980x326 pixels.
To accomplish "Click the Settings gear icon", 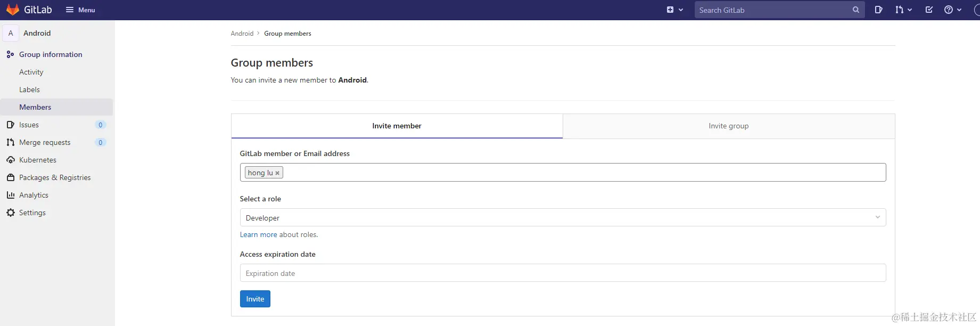I will (10, 213).
